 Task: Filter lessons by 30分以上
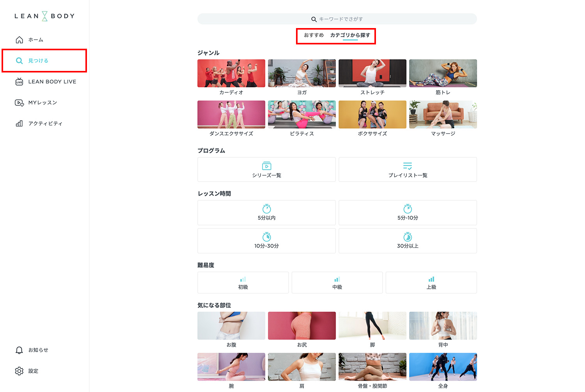tap(408, 241)
